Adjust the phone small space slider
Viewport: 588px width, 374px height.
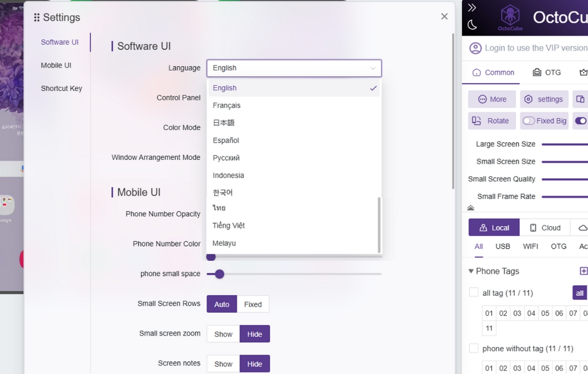(219, 274)
